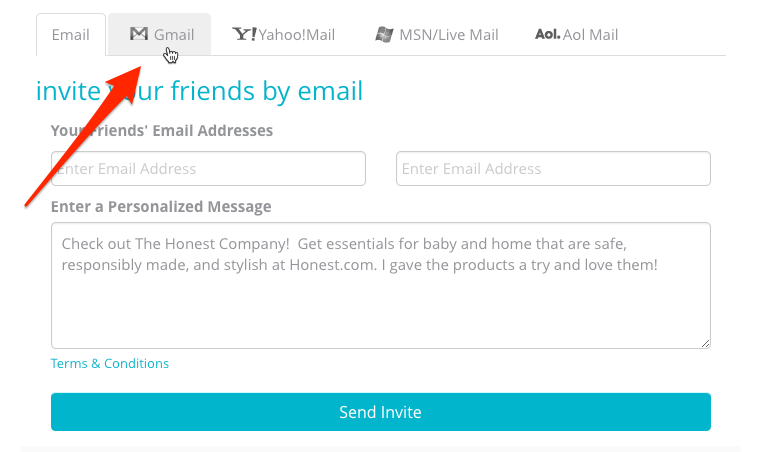The height and width of the screenshot is (452, 761).
Task: Choose the Aol Mail tab text
Action: [591, 34]
